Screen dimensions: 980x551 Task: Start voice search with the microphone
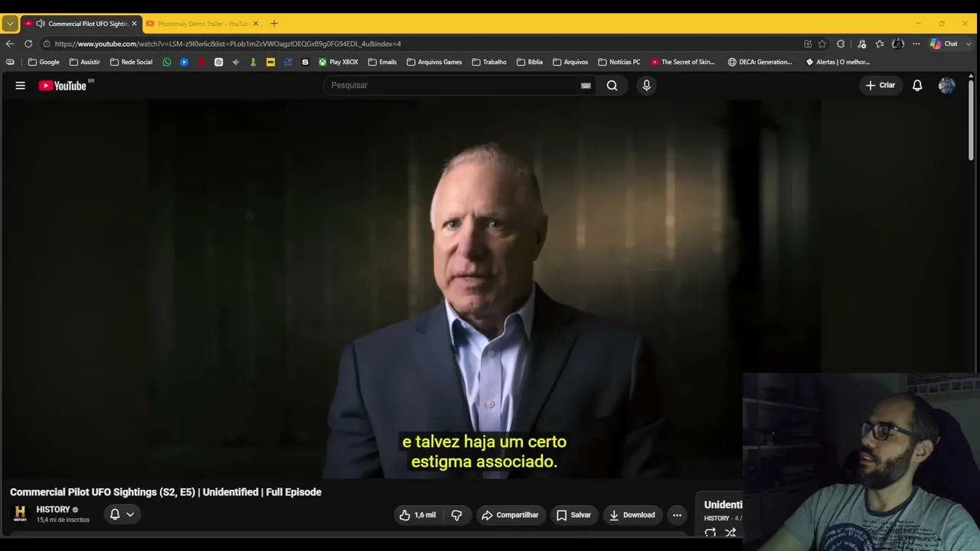[646, 86]
